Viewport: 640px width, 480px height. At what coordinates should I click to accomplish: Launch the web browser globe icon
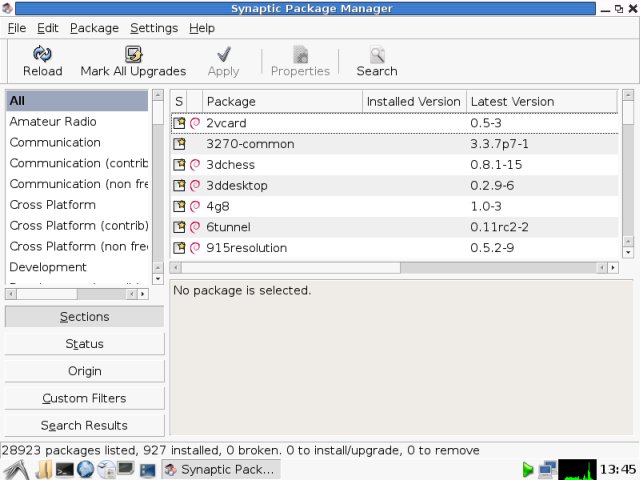(86, 469)
